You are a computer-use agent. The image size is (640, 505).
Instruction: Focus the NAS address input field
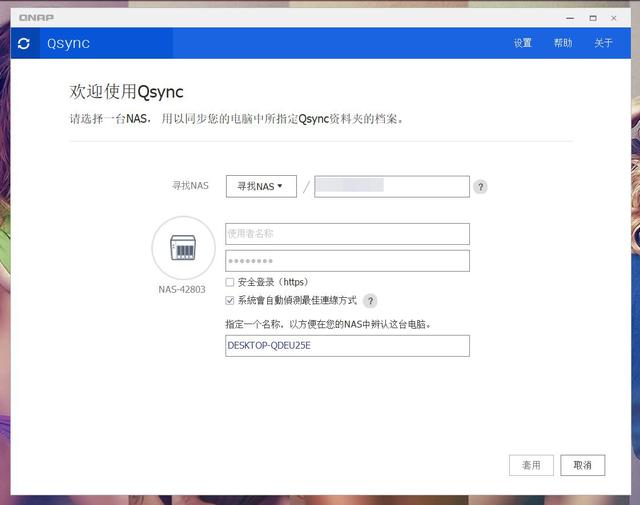click(x=392, y=187)
